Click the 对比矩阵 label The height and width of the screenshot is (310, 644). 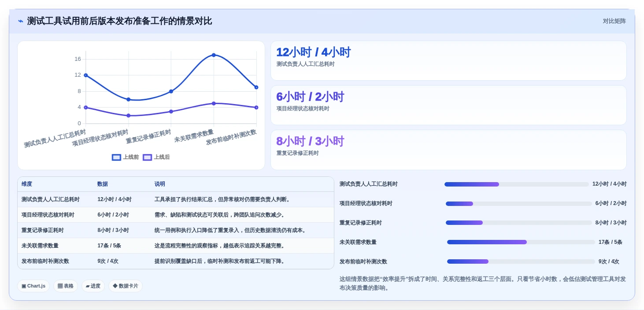click(614, 21)
